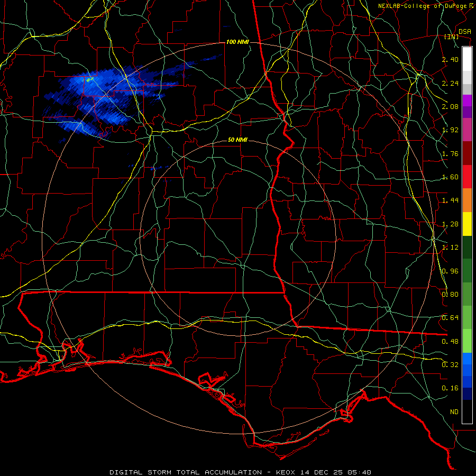Select the 0.80 legend value
The width and height of the screenshot is (476, 476).
point(450,295)
